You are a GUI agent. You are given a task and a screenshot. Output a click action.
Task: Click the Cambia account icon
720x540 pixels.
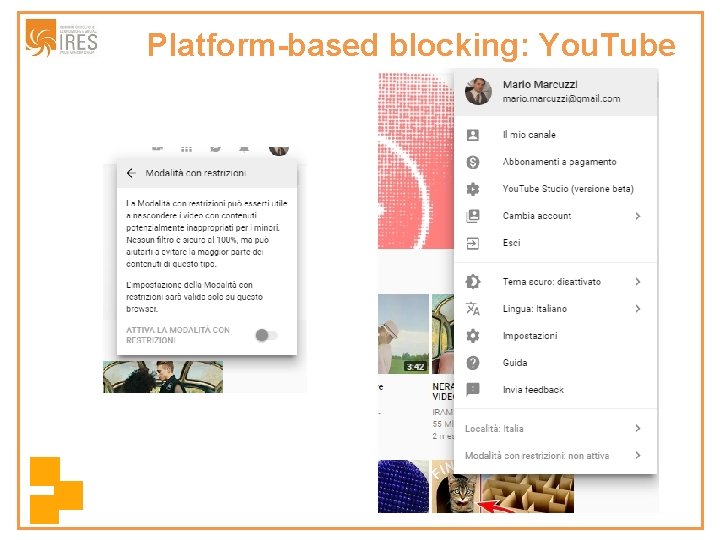tap(473, 216)
